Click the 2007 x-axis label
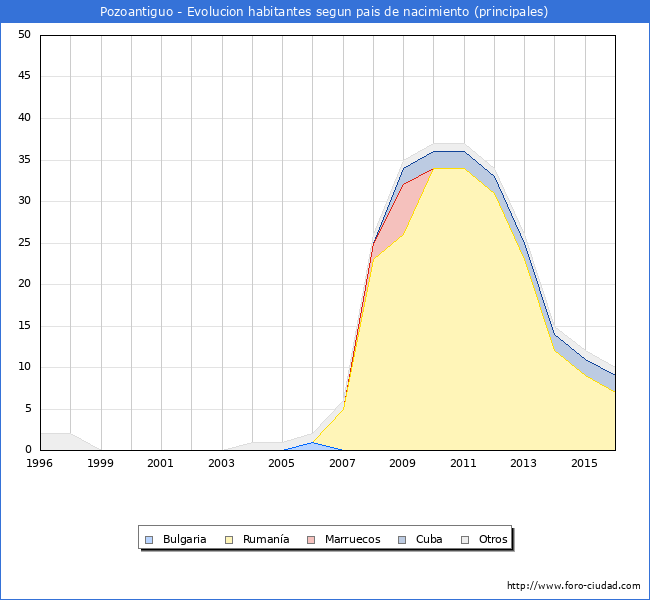 [342, 463]
